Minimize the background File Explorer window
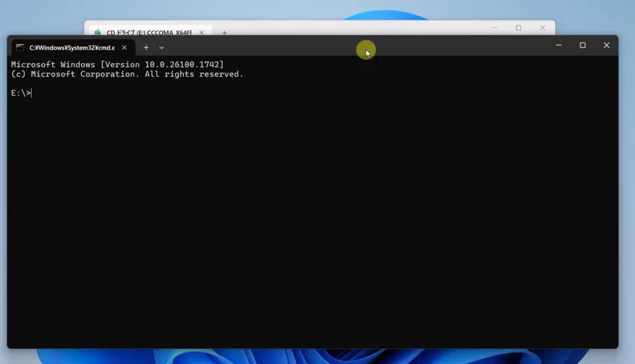 494,28
